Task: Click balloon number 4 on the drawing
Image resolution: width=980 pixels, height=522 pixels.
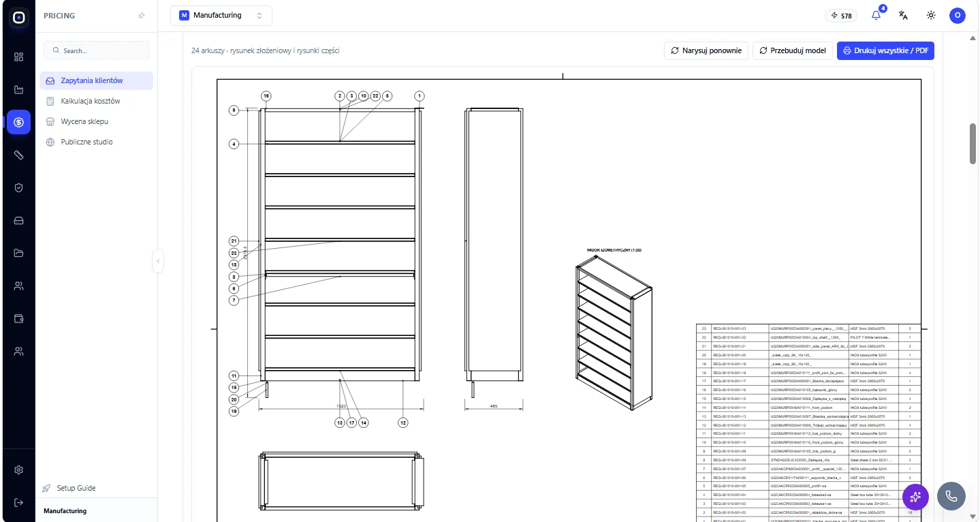Action: click(x=234, y=144)
